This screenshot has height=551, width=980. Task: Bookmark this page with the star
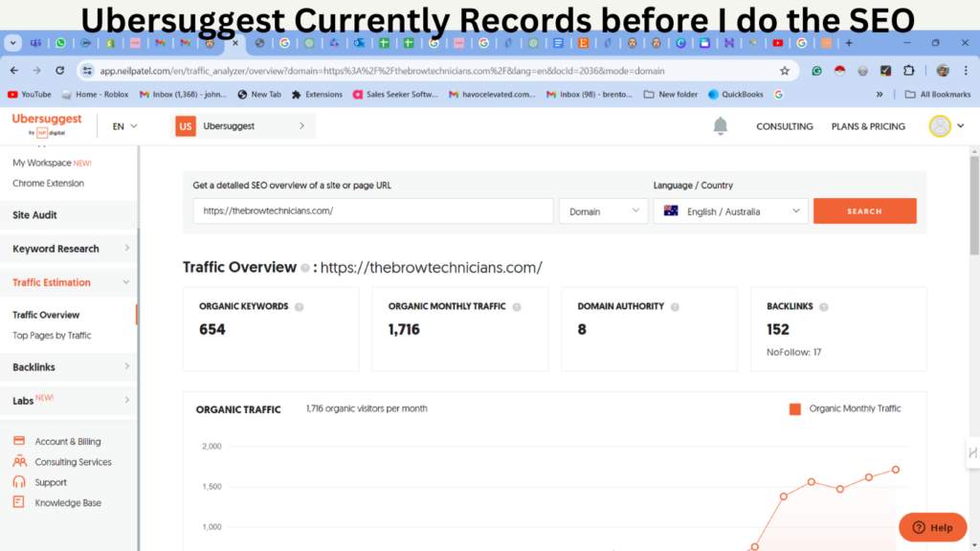click(x=785, y=71)
